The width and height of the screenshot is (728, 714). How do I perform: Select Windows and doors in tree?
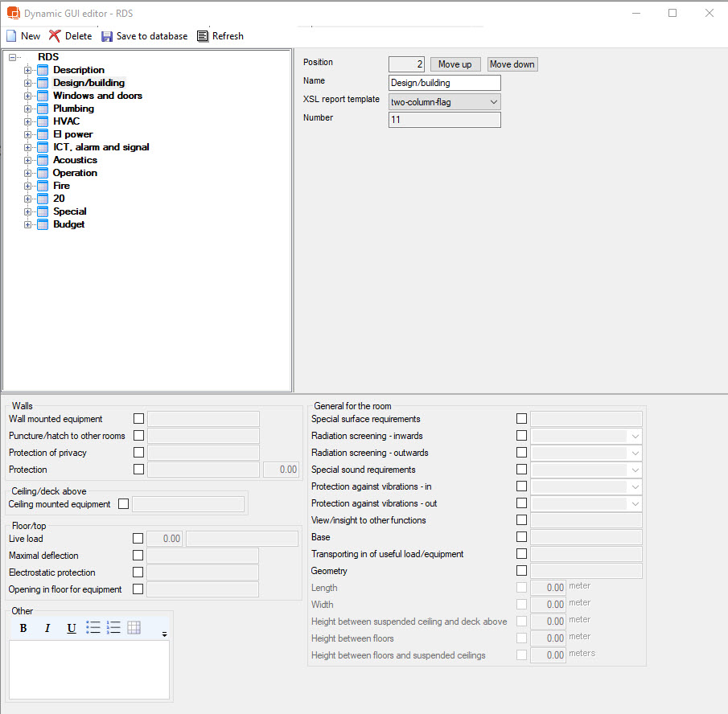97,96
